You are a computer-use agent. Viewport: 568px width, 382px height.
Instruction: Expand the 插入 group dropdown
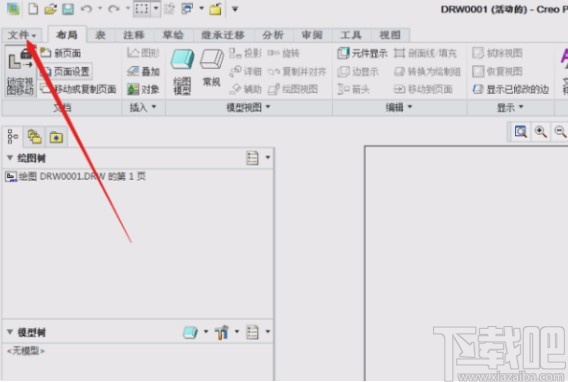(143, 107)
